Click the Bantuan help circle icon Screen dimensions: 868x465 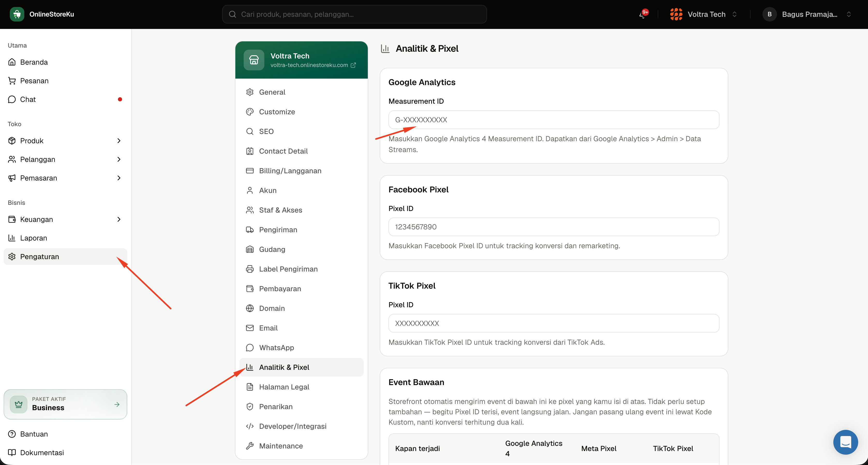coord(12,434)
